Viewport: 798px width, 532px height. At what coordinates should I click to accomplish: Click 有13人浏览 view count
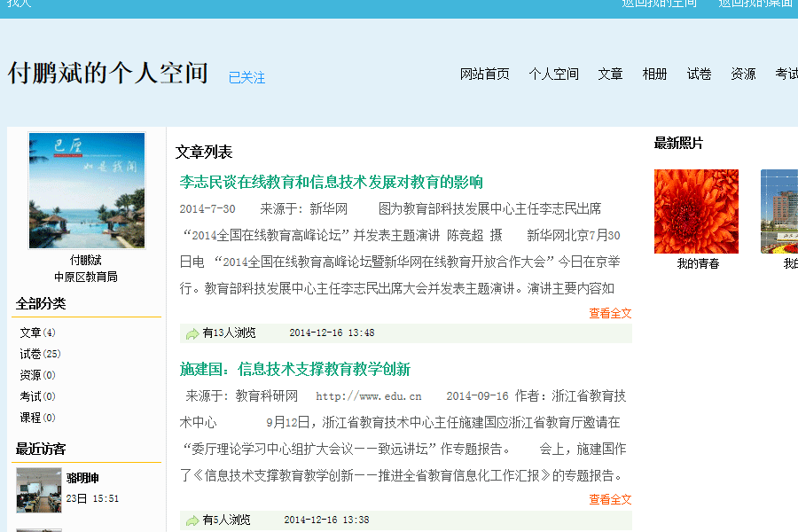(229, 333)
